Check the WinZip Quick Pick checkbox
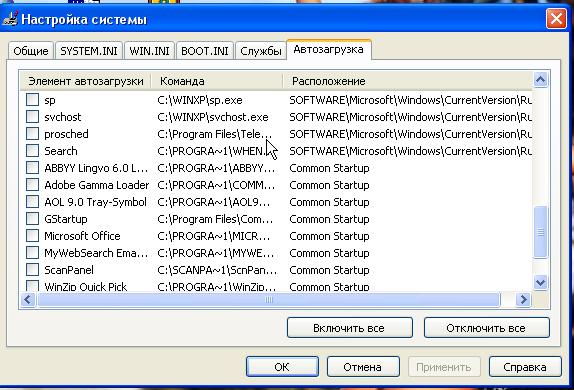The width and height of the screenshot is (574, 390). (33, 286)
